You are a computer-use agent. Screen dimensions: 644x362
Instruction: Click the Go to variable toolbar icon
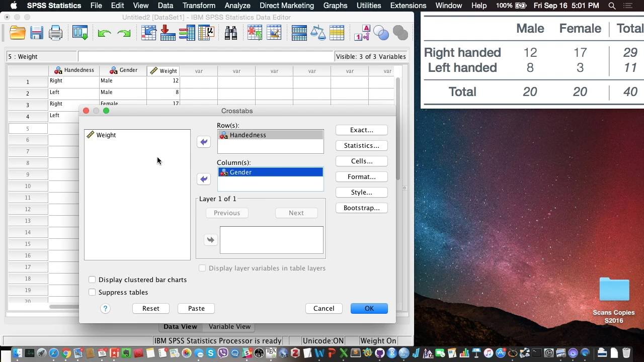point(168,33)
